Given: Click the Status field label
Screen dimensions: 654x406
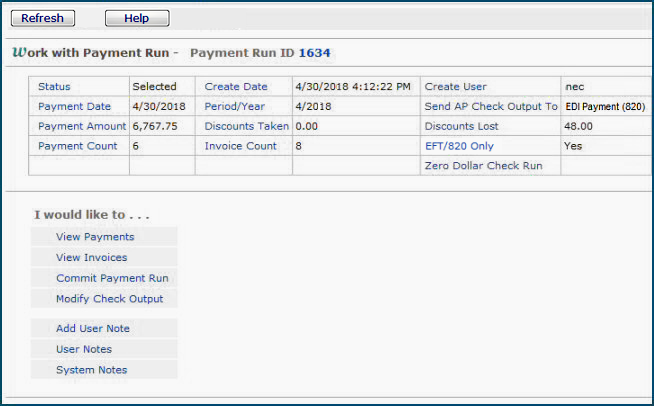Looking at the screenshot, I should point(54,87).
